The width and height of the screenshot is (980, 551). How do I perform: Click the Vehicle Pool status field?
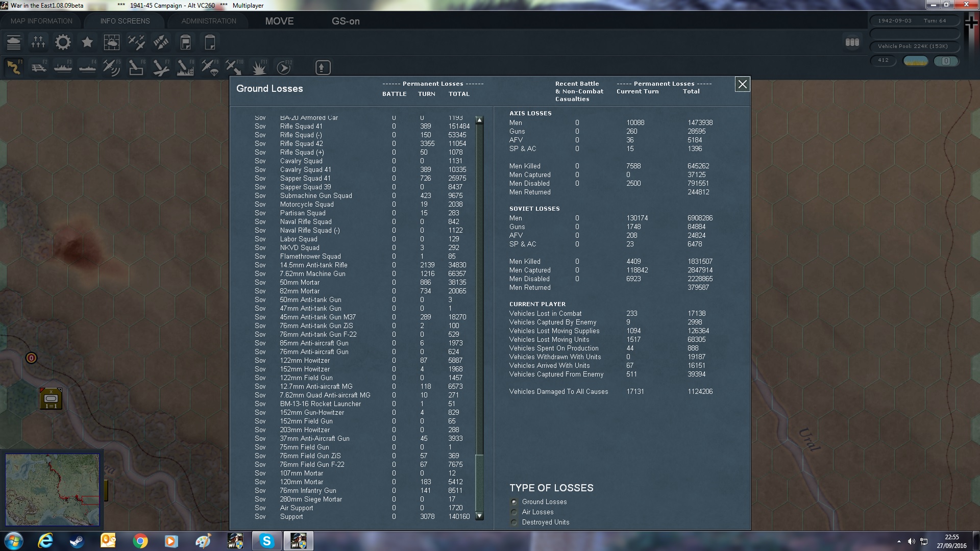pos(914,46)
